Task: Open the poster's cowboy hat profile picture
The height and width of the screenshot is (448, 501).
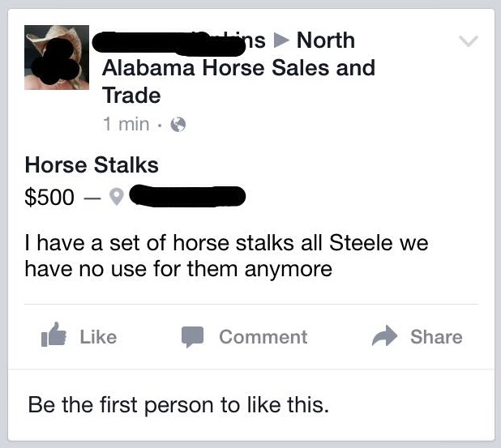Action: 57,58
